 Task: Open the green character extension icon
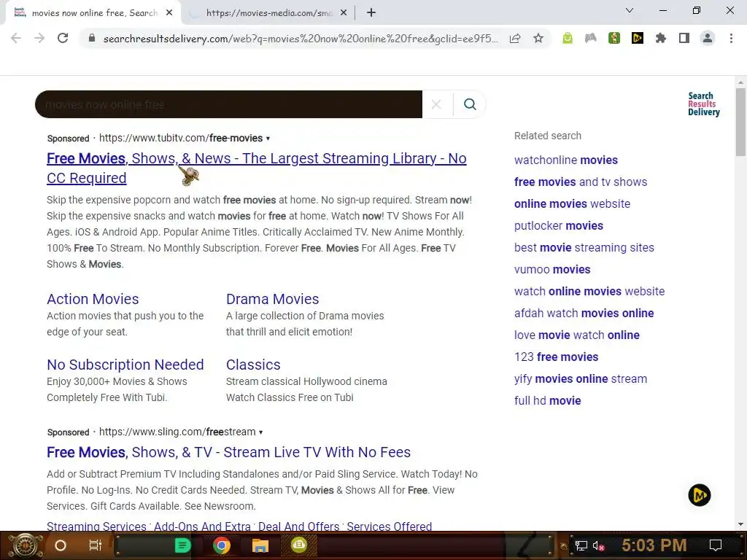pyautogui.click(x=614, y=38)
